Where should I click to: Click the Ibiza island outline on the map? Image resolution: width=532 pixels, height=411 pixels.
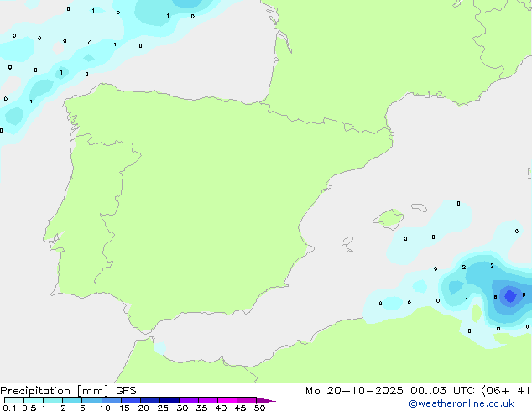point(347,242)
